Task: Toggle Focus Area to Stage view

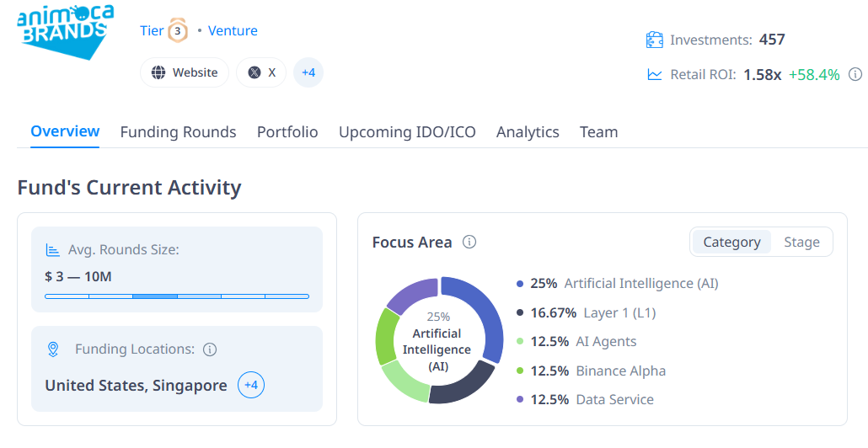Action: point(801,243)
